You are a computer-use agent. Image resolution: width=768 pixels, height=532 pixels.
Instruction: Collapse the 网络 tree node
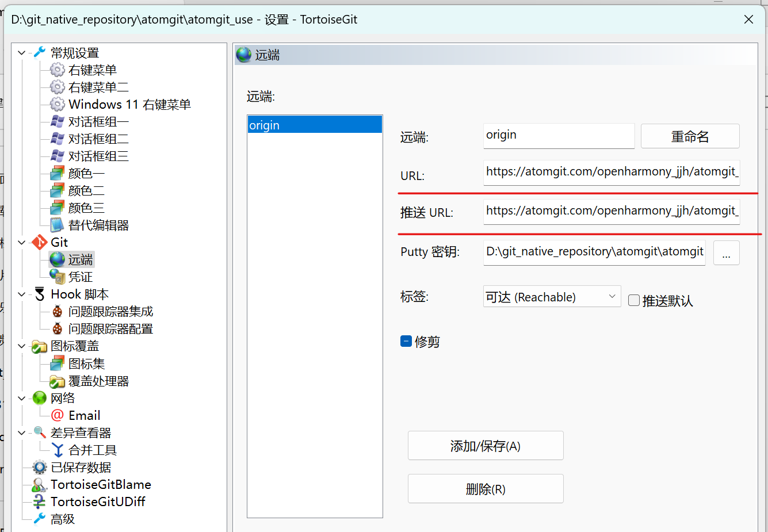coord(22,398)
